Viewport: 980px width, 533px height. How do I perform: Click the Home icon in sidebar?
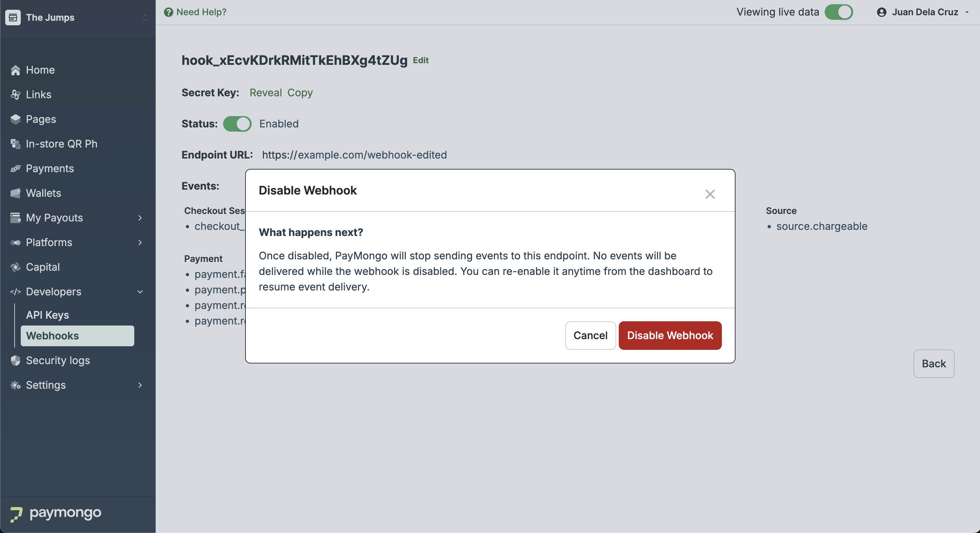(x=15, y=70)
